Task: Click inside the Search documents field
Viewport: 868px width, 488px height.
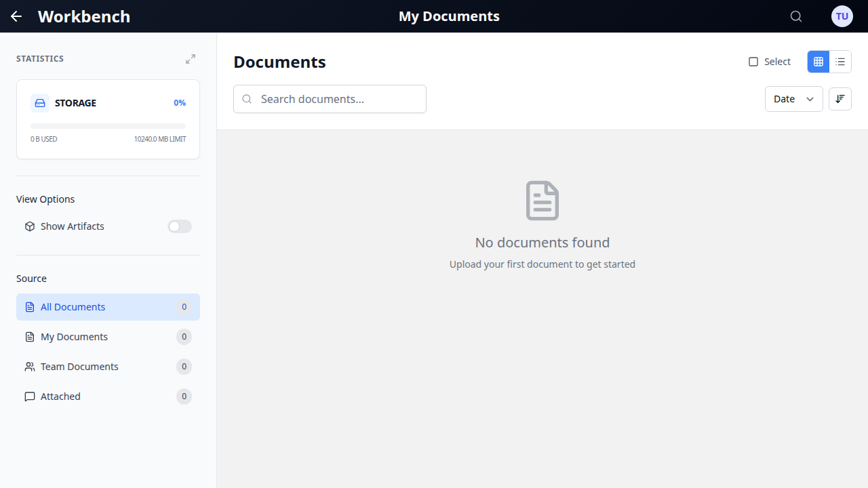Action: (330, 99)
